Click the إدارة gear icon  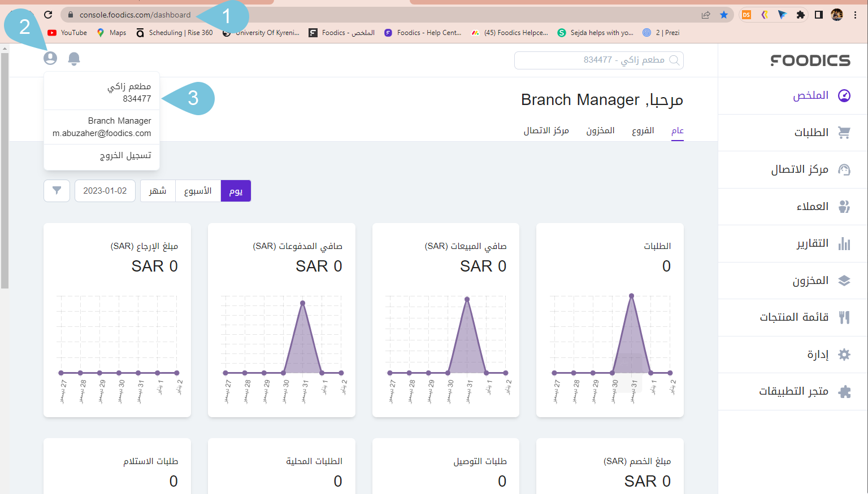pyautogui.click(x=844, y=355)
